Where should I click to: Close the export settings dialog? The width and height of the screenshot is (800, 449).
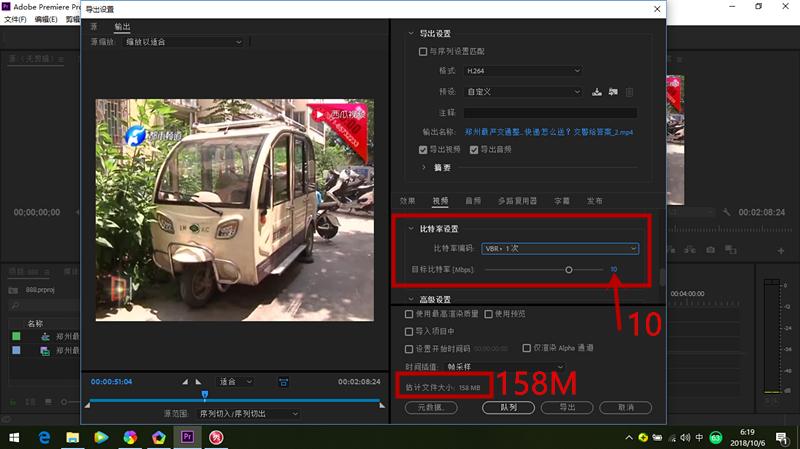point(657,9)
